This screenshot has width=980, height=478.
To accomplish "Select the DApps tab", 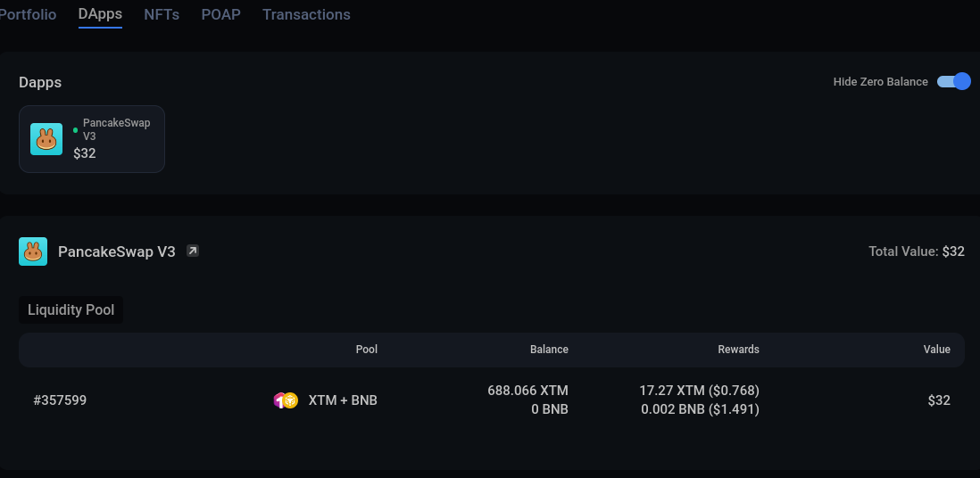I will coord(100,14).
